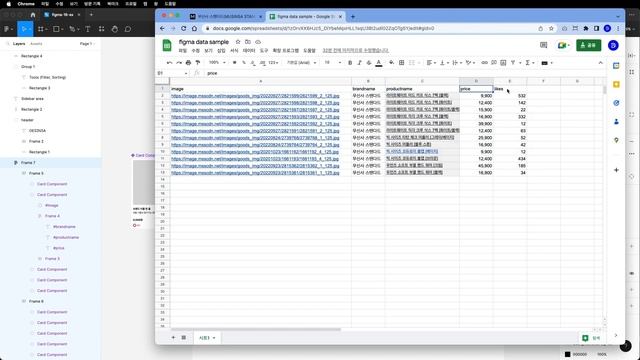This screenshot has width=640, height=360.
Task: Add a new sheet with the plus button
Action: pyautogui.click(x=173, y=338)
